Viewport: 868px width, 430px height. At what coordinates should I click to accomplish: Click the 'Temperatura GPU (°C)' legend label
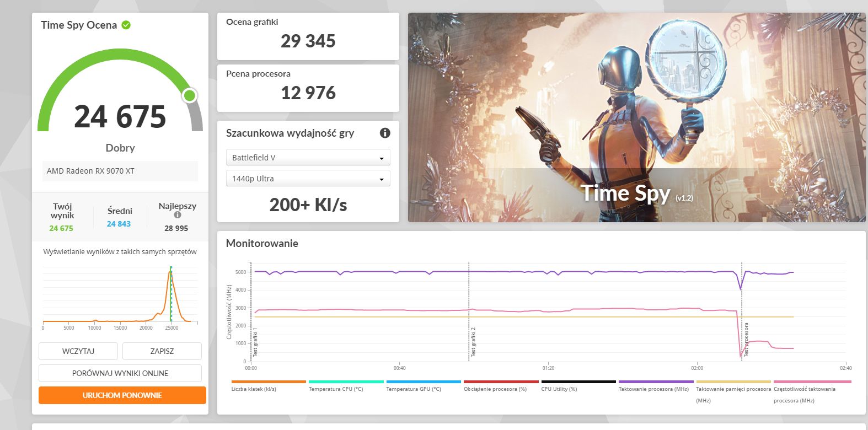click(x=414, y=389)
